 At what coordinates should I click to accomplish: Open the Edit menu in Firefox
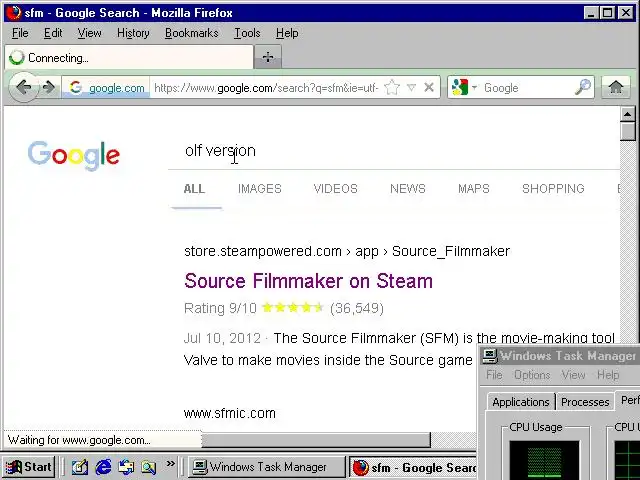click(53, 33)
